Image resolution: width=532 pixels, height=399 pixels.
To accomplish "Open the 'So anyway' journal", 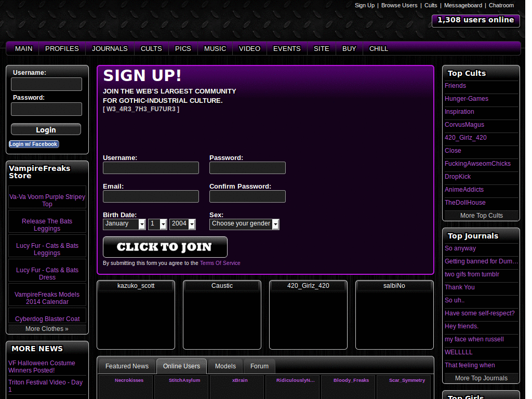I will tap(460, 248).
